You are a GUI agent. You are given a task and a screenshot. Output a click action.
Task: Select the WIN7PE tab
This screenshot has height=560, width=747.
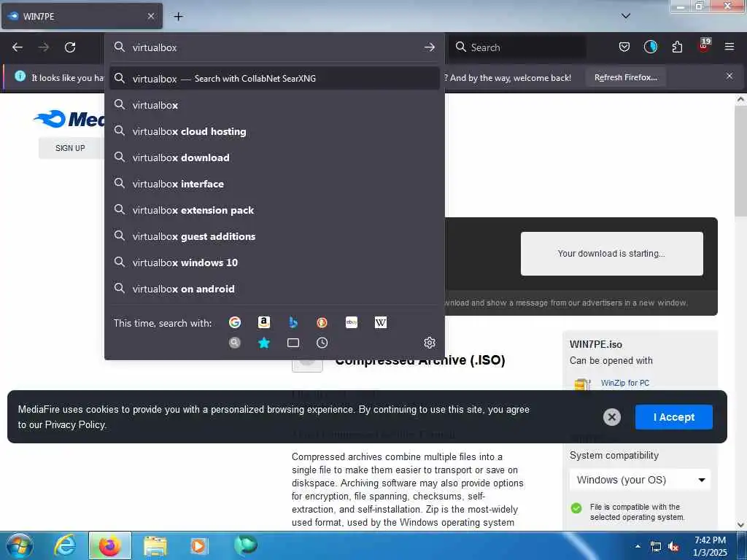pyautogui.click(x=82, y=16)
